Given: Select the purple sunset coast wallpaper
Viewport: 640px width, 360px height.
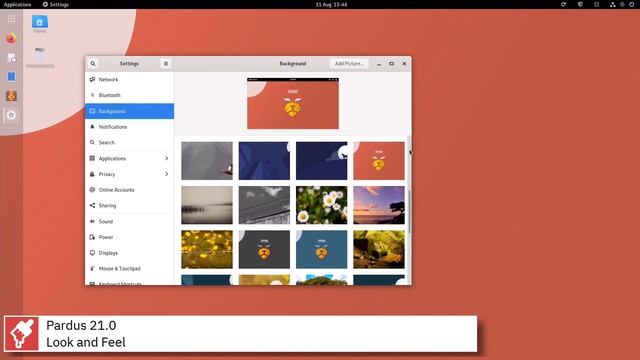Looking at the screenshot, I should coord(379,205).
